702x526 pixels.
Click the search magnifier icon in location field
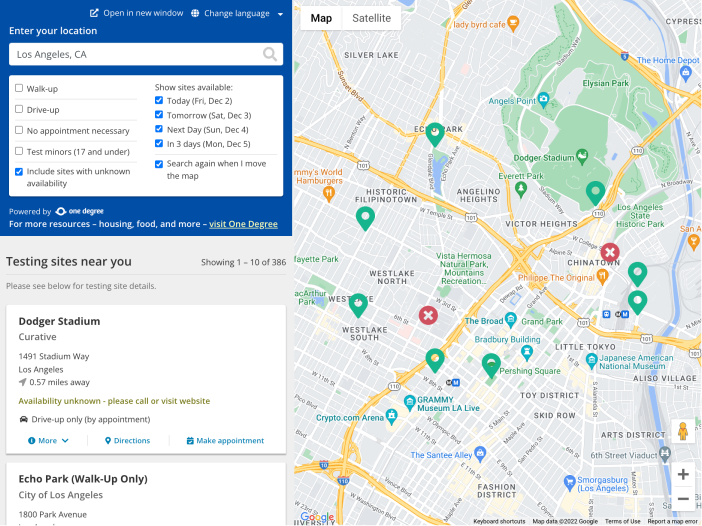pyautogui.click(x=270, y=54)
